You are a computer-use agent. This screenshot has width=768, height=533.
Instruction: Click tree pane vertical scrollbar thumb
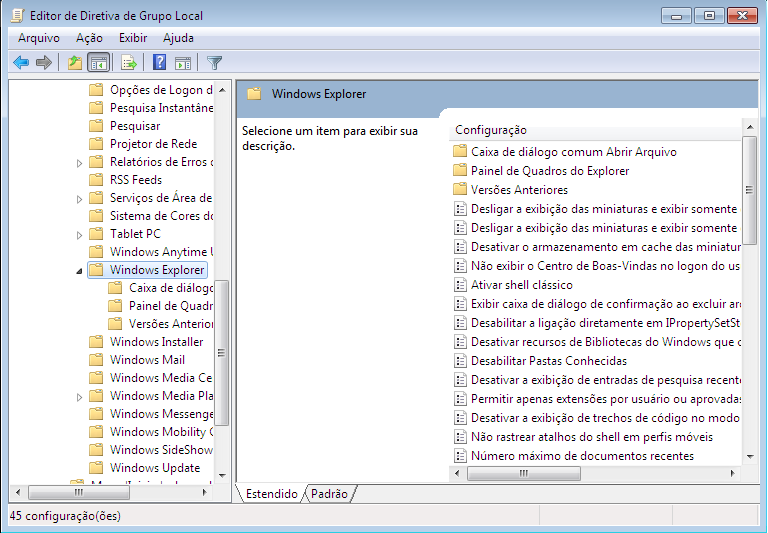(222, 353)
